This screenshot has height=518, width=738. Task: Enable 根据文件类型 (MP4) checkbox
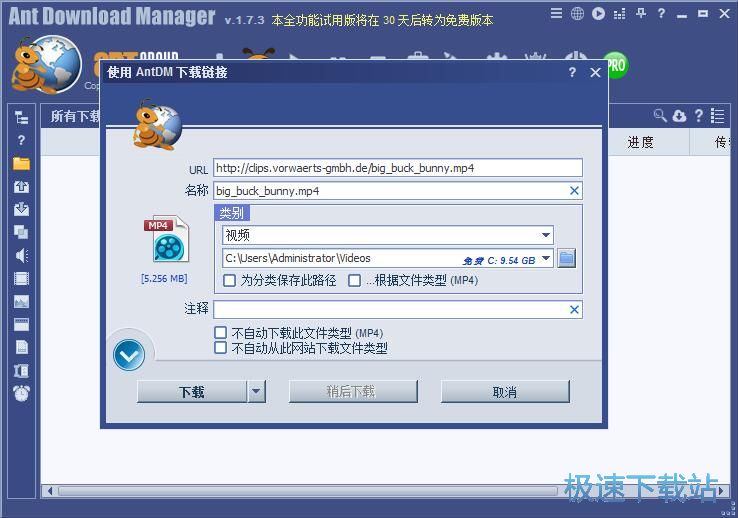point(354,281)
